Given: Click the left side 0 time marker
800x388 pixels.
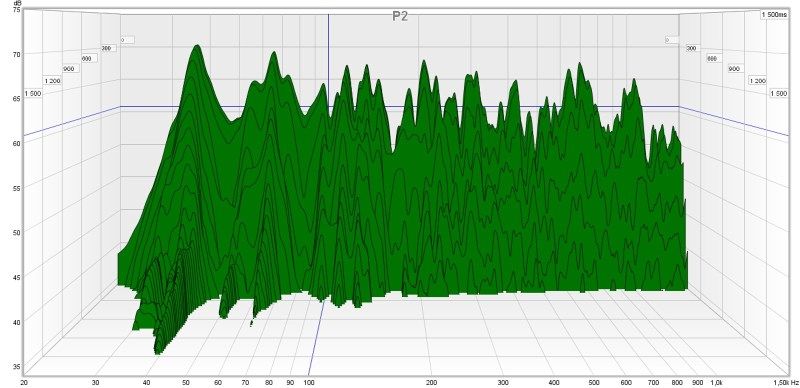Looking at the screenshot, I should pyautogui.click(x=127, y=40).
